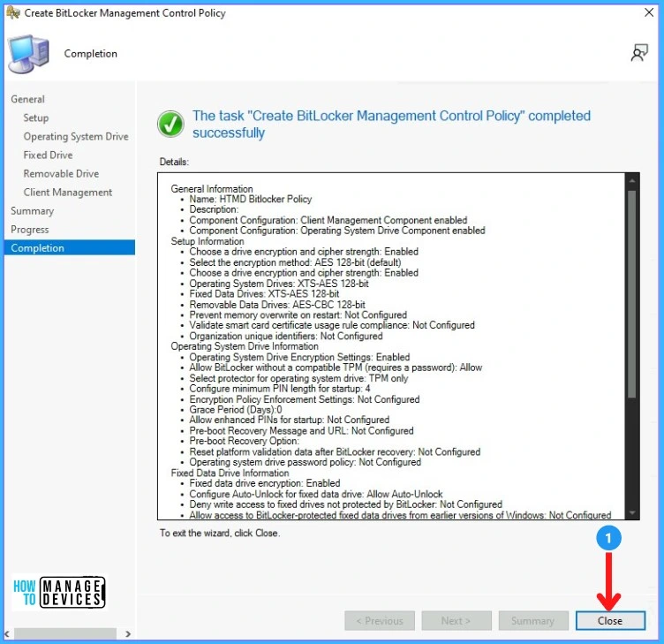Screen dimensions: 664x644
Task: Click 'Pre-boot Recovery Message and URL' line
Action: coord(301,430)
